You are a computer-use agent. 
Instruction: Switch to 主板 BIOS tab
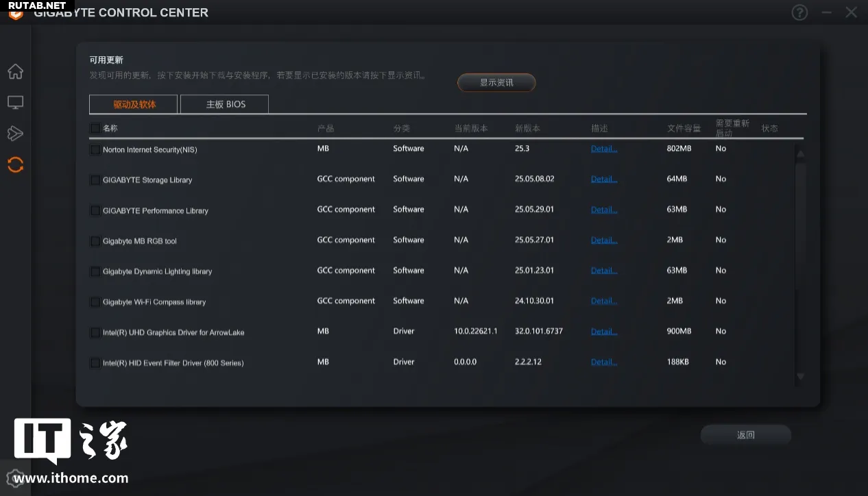[225, 104]
